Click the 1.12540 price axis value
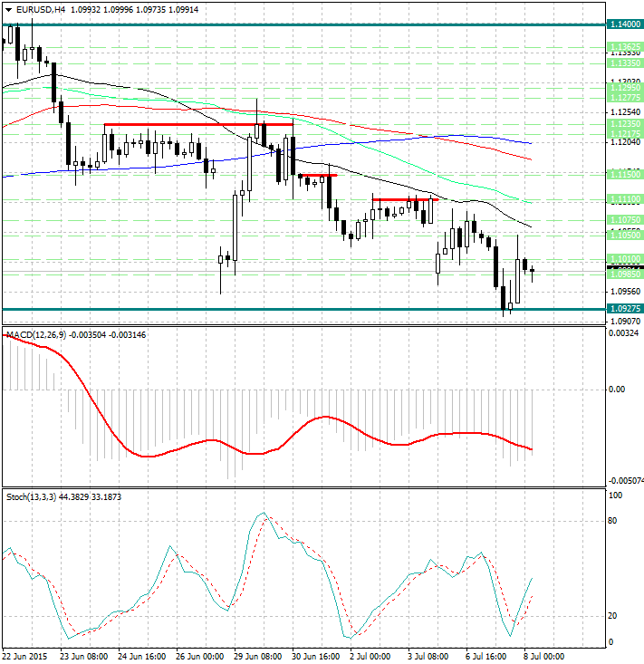The image size is (644, 664). (625, 112)
